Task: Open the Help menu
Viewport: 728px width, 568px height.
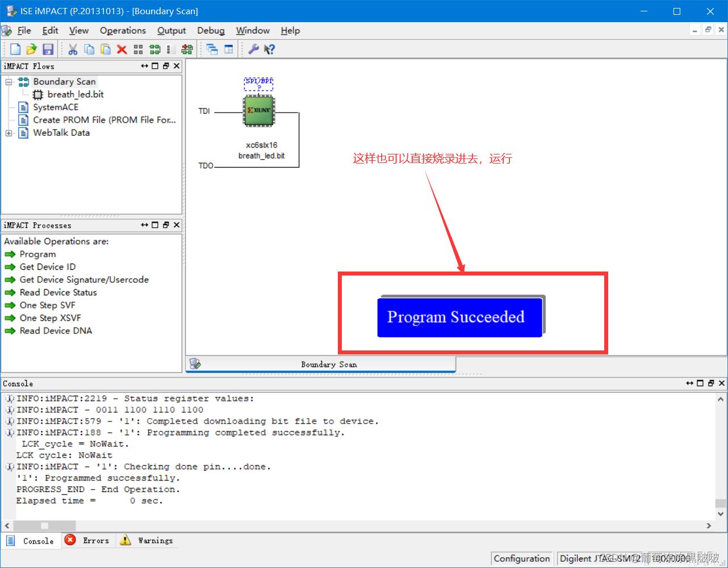Action: [x=290, y=31]
